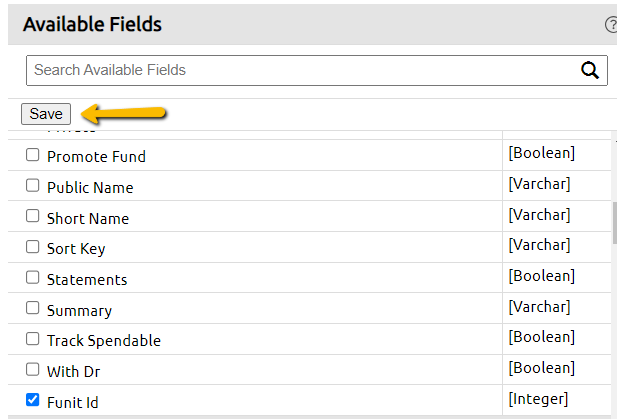The height and width of the screenshot is (419, 617).
Task: Click the magnifying glass search icon
Action: (589, 70)
